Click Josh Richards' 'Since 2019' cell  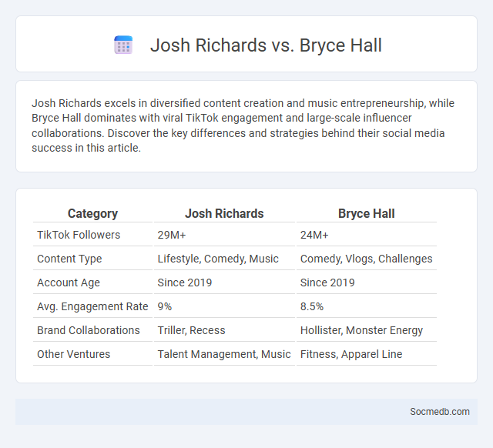tap(185, 283)
